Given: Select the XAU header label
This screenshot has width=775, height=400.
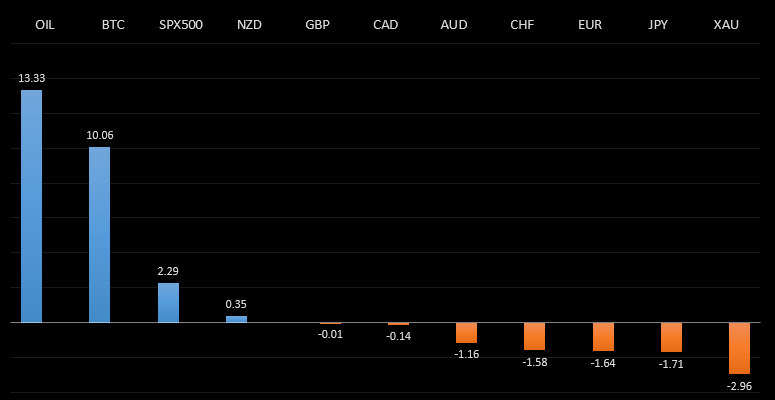Looking at the screenshot, I should pos(726,24).
